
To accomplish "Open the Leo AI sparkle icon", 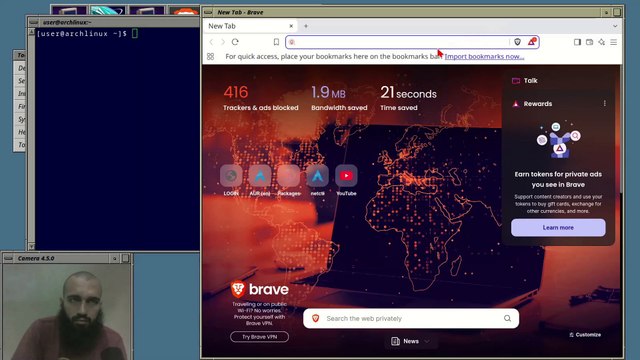I will [x=602, y=42].
